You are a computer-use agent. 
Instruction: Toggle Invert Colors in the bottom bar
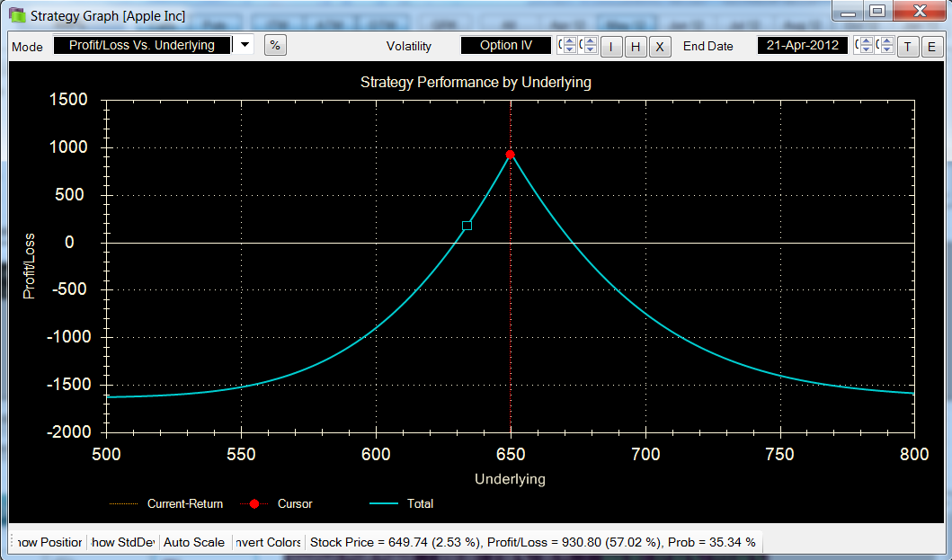[268, 542]
